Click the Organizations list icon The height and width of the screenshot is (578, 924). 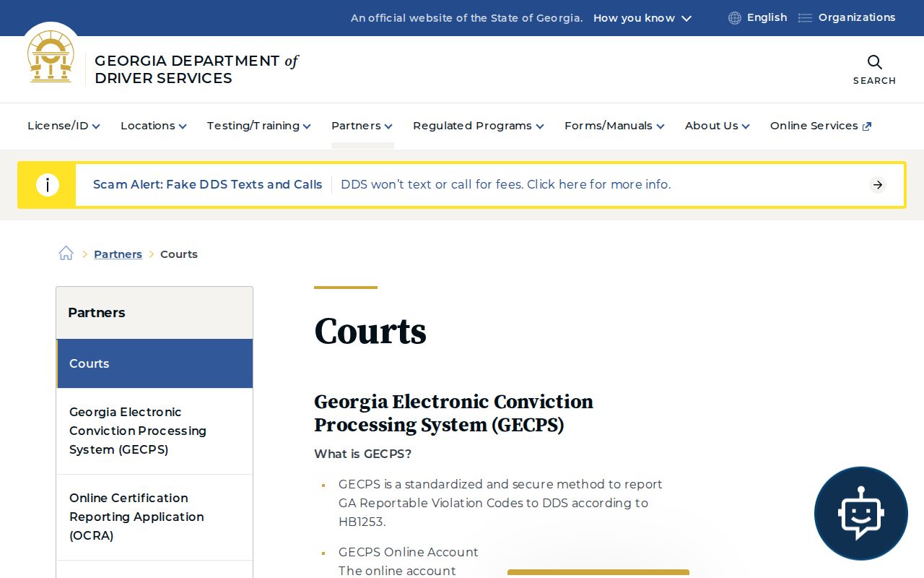(805, 18)
